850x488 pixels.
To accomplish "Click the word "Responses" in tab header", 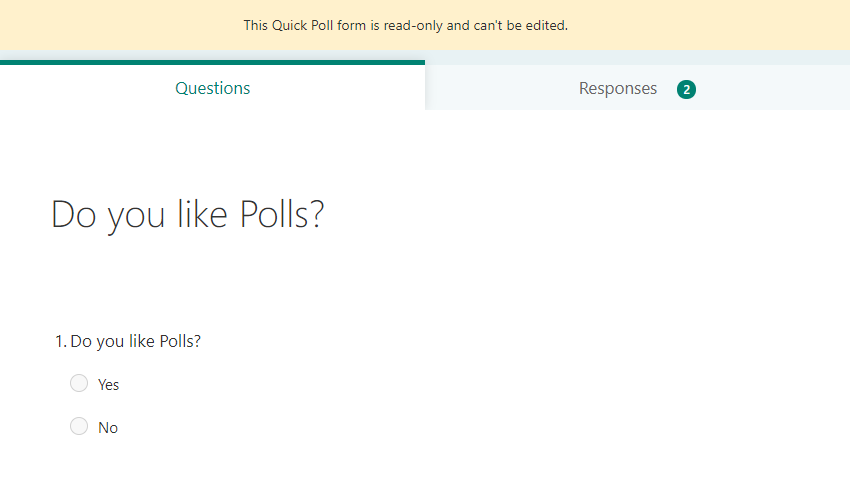I will coord(618,88).
